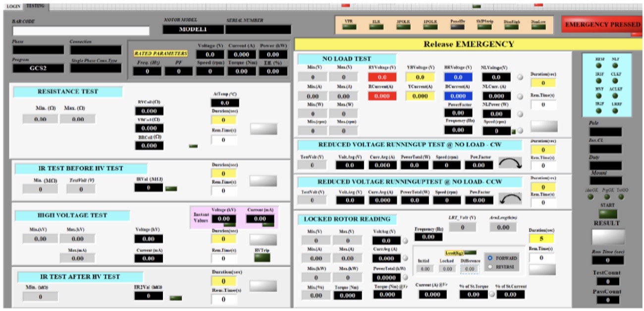The width and height of the screenshot is (644, 311).
Task: Click the EMERGENCY PRESSED button
Action: [602, 24]
